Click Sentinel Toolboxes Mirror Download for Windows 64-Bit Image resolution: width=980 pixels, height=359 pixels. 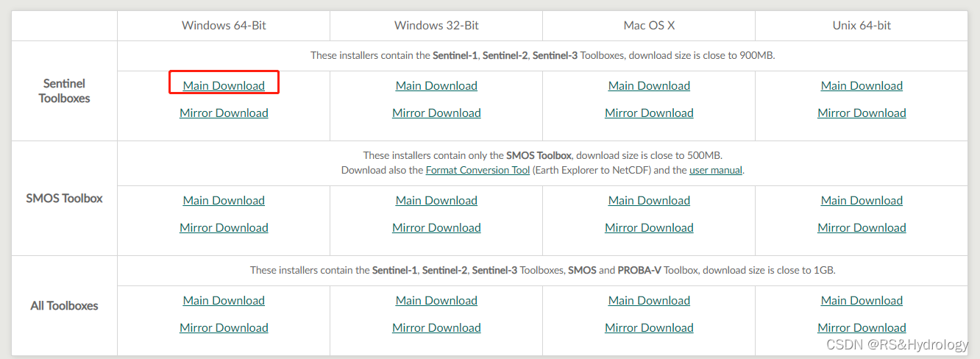(224, 113)
